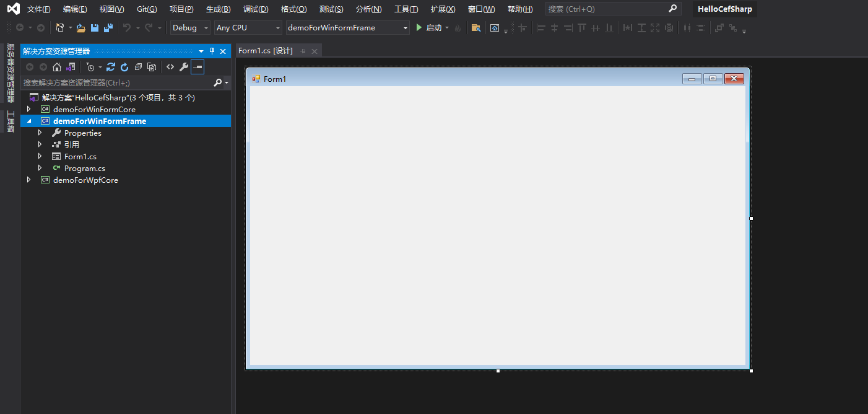Toggle Preview Selected Items button
The image size is (868, 414).
point(197,67)
